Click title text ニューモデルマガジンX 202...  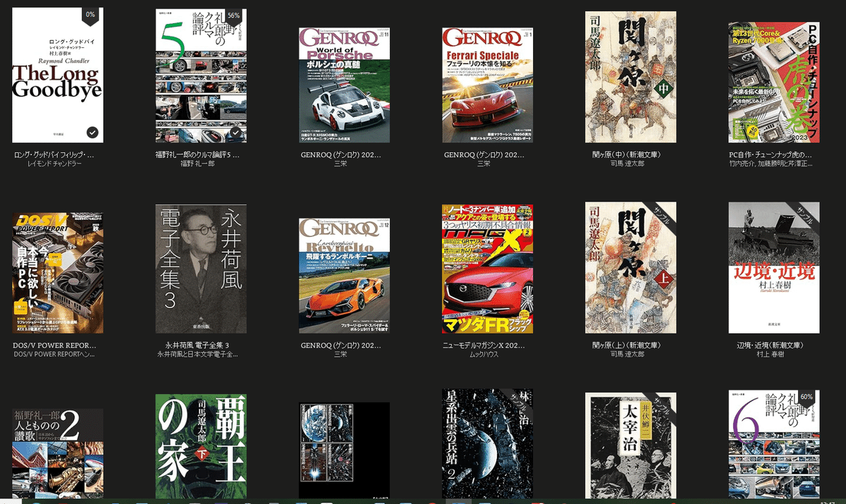click(x=485, y=345)
